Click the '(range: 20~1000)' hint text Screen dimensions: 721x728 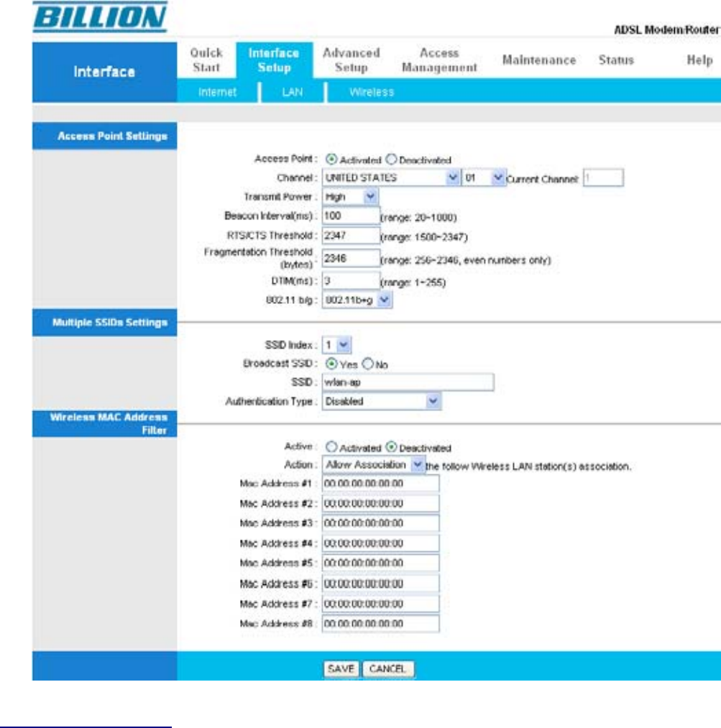pos(418,217)
